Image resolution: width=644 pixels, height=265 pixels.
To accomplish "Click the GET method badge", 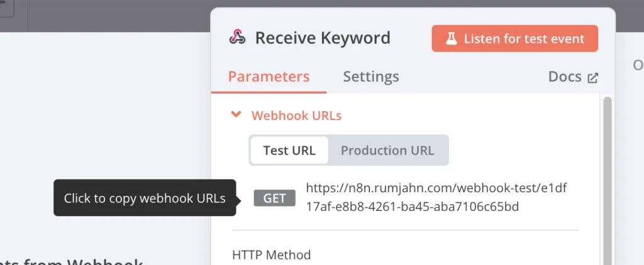I will tap(275, 198).
